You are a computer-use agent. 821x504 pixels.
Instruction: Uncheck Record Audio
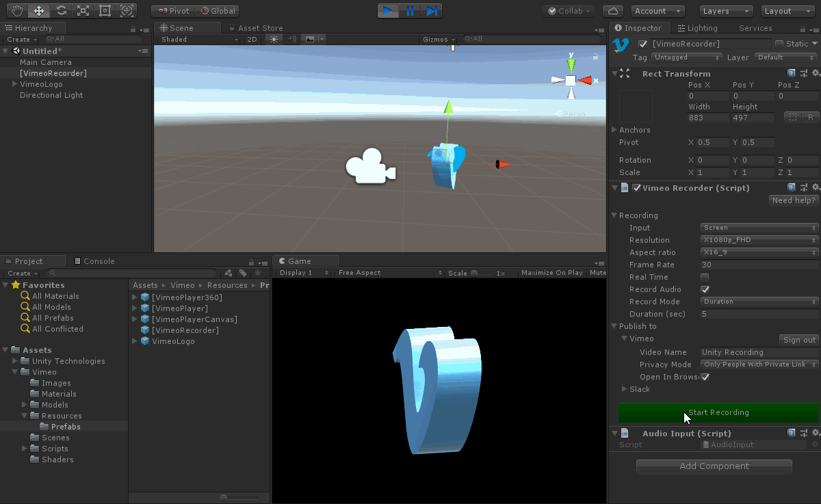point(705,289)
